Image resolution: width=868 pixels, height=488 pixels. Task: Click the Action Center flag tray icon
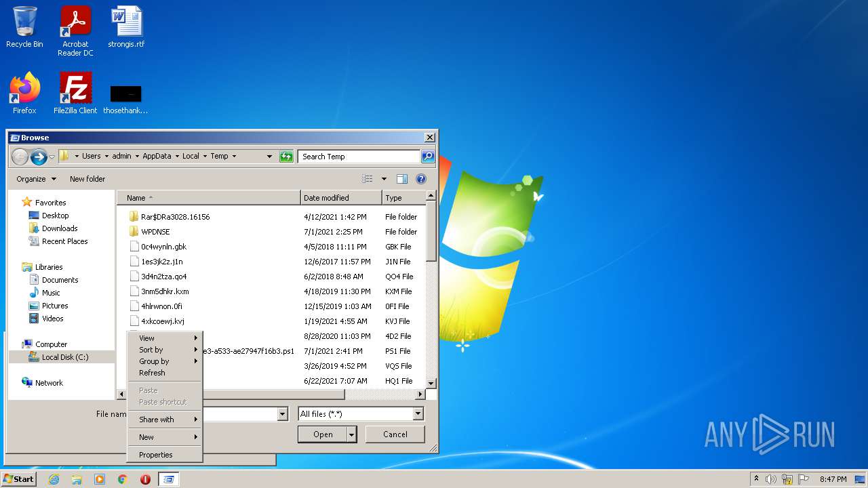tap(804, 479)
